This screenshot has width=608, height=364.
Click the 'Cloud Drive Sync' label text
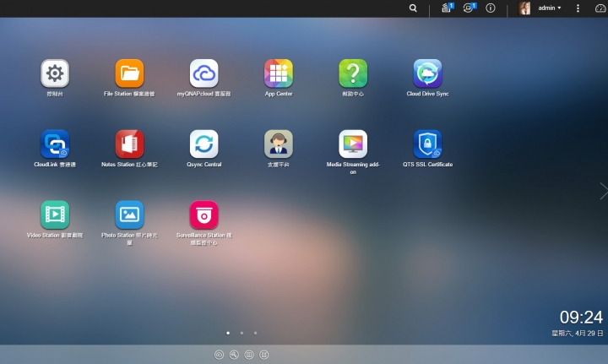427,94
